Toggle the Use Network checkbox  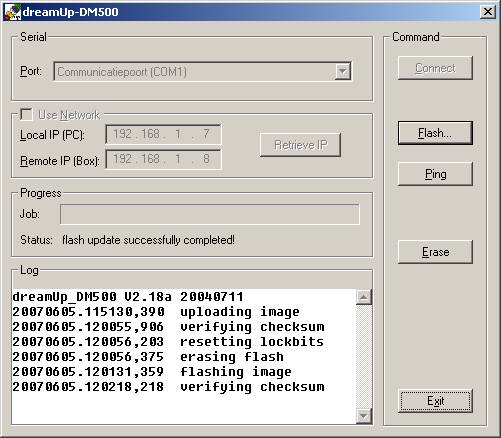[26, 114]
